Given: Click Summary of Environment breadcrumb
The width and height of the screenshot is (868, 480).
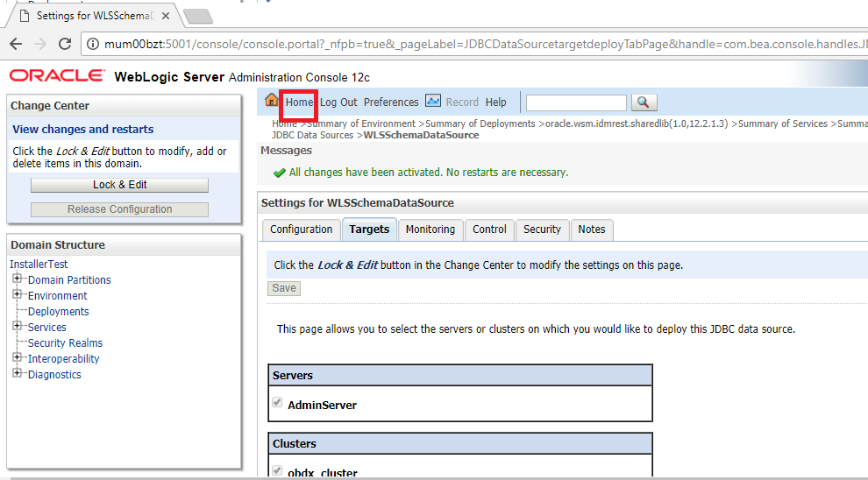Looking at the screenshot, I should (x=361, y=124).
